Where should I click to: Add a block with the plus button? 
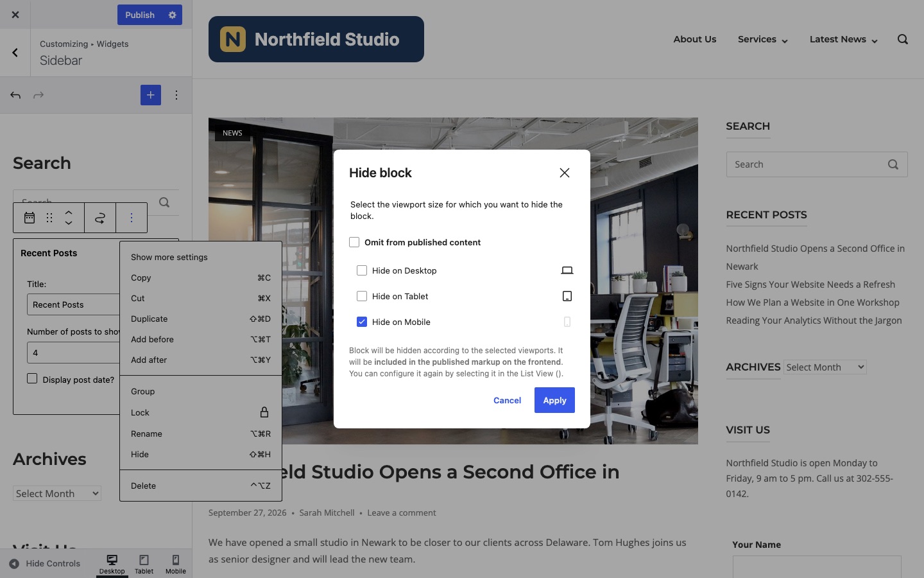(151, 95)
